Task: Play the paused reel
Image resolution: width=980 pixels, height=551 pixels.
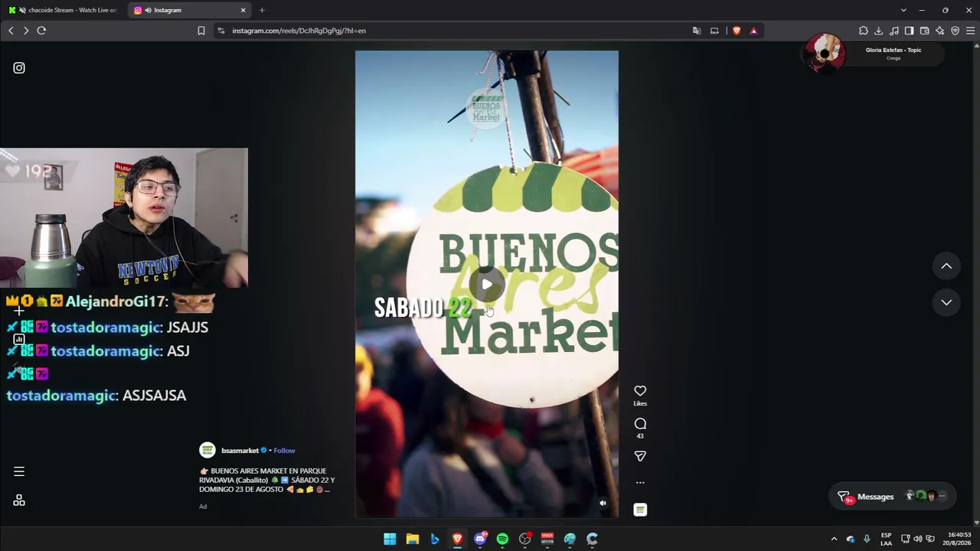Action: coord(487,285)
